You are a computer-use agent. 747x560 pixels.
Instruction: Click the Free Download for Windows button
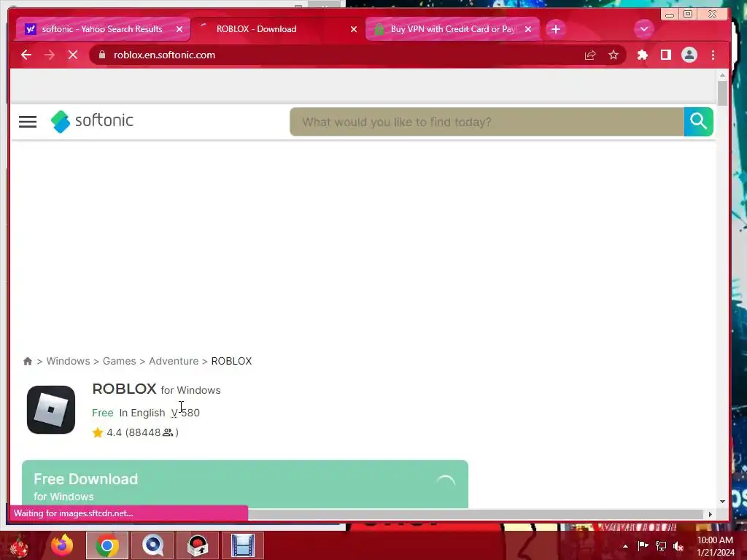point(245,484)
